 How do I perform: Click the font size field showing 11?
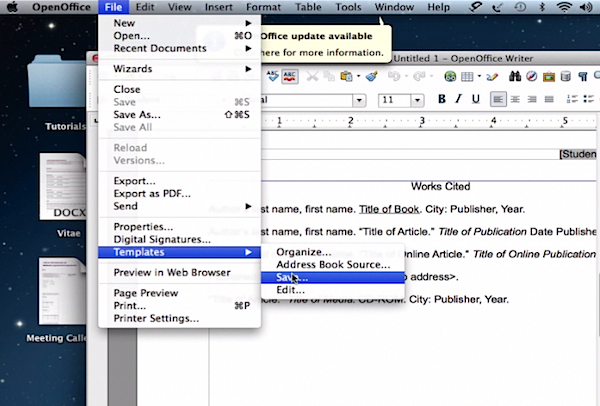[x=395, y=100]
